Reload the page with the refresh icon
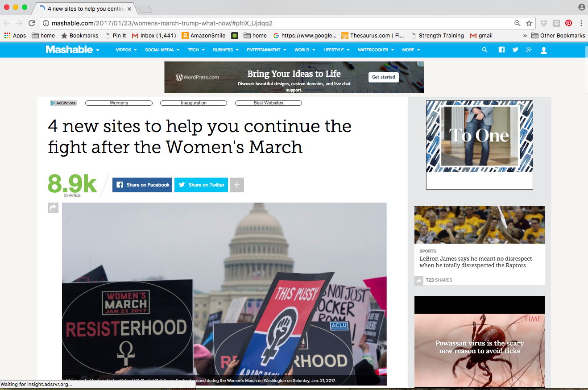Screen dimensions: 588x390 pos(32,23)
